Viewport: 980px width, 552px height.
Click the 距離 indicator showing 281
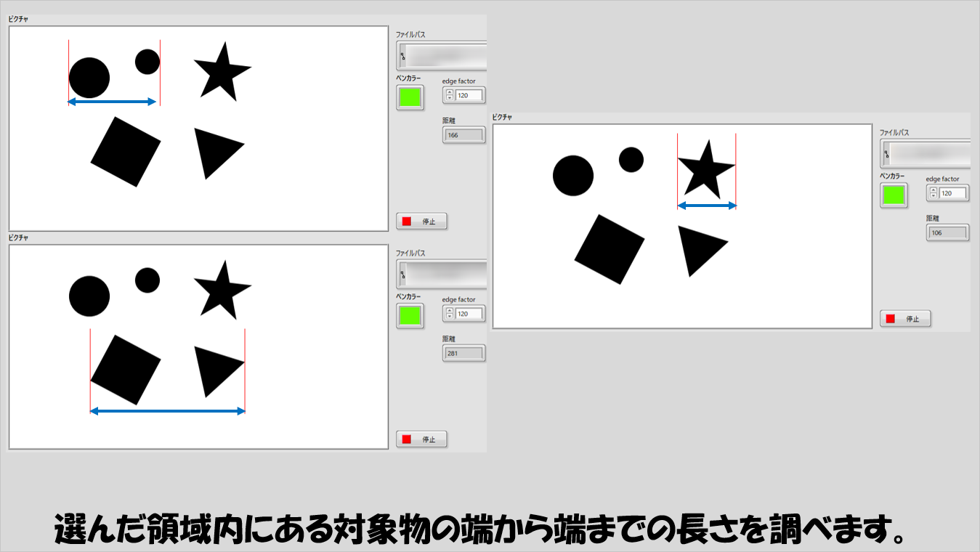pyautogui.click(x=463, y=353)
